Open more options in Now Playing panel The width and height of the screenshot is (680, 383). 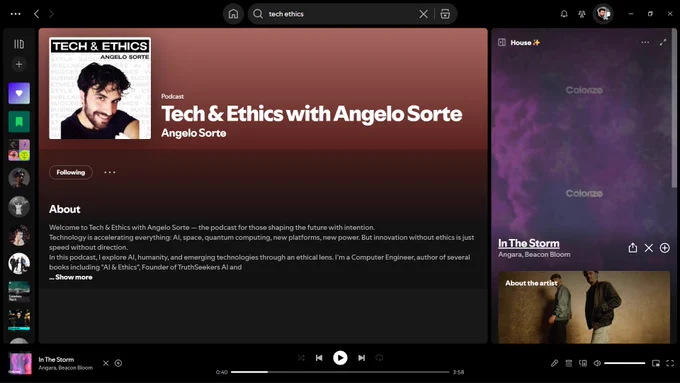[x=645, y=42]
